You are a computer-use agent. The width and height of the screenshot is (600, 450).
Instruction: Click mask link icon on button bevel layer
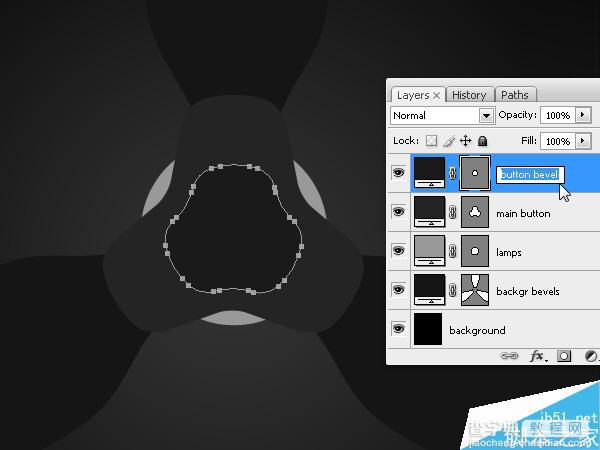[452, 173]
